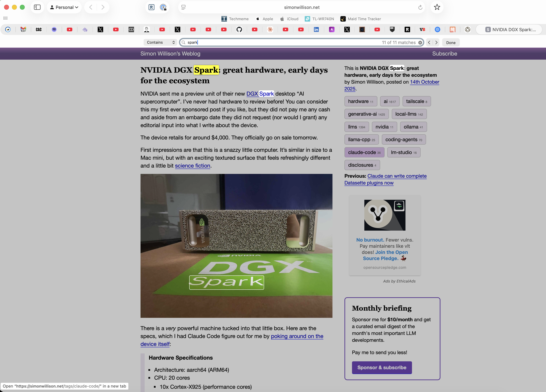Switch to the blue mail-circle first tab
Viewport: 546px width, 392px height.
(8, 29)
